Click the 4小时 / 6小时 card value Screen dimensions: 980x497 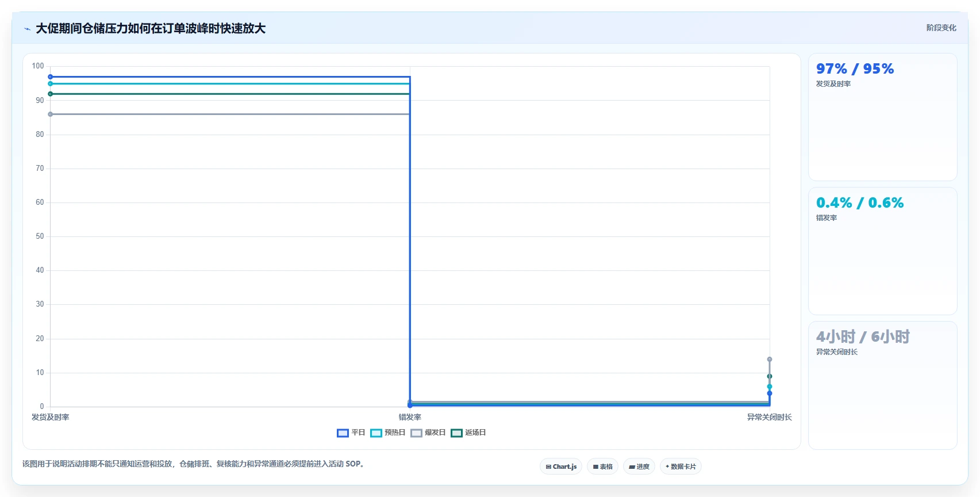point(863,337)
